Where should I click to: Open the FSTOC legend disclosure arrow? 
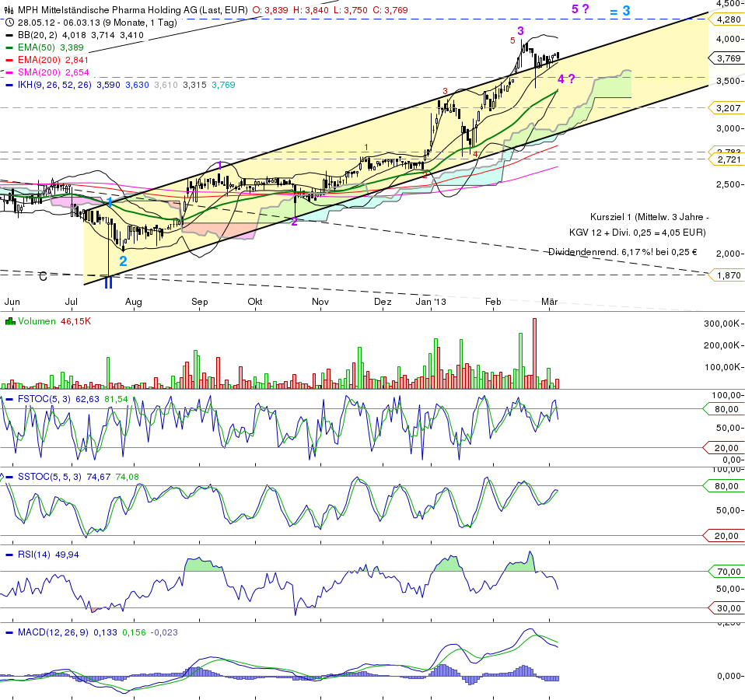[x=3, y=397]
